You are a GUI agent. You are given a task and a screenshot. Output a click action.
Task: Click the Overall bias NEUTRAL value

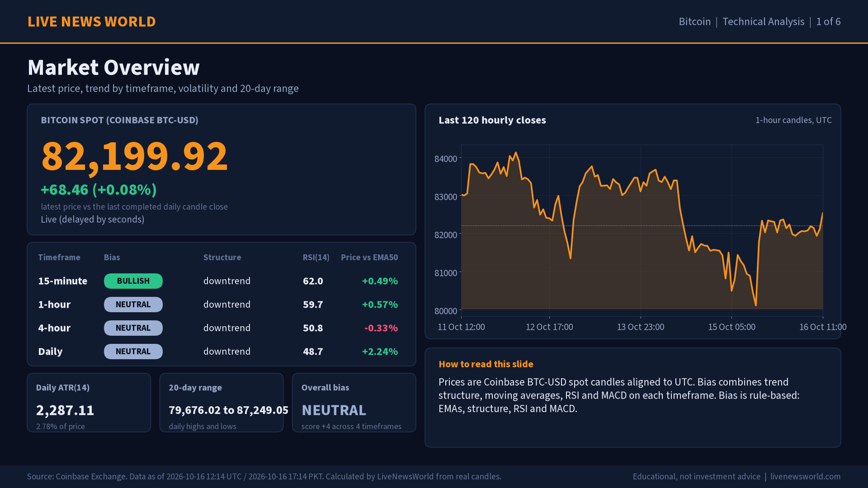tap(334, 410)
